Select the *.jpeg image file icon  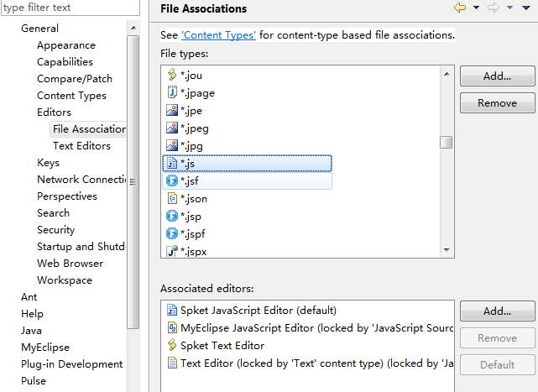[x=172, y=128]
